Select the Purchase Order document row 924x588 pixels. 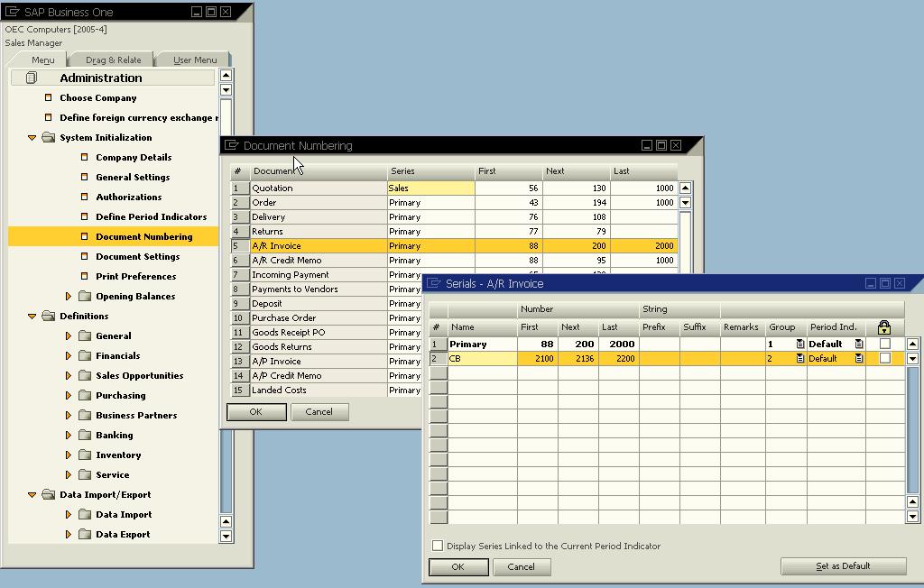[326, 317]
